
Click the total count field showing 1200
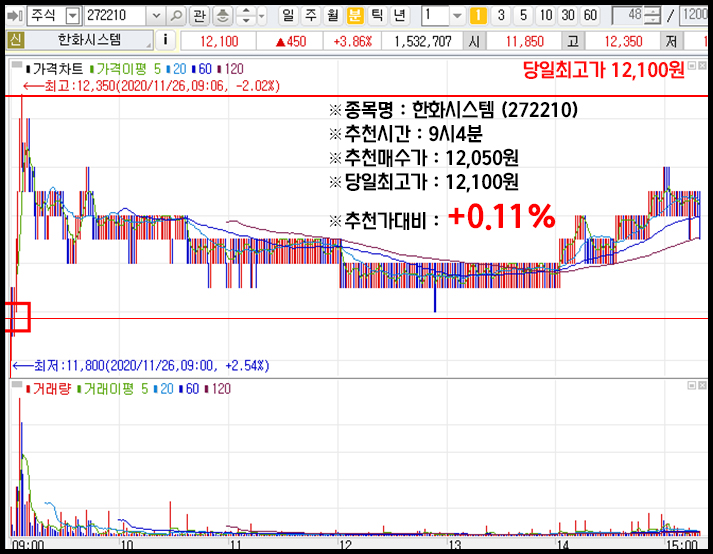tap(694, 16)
